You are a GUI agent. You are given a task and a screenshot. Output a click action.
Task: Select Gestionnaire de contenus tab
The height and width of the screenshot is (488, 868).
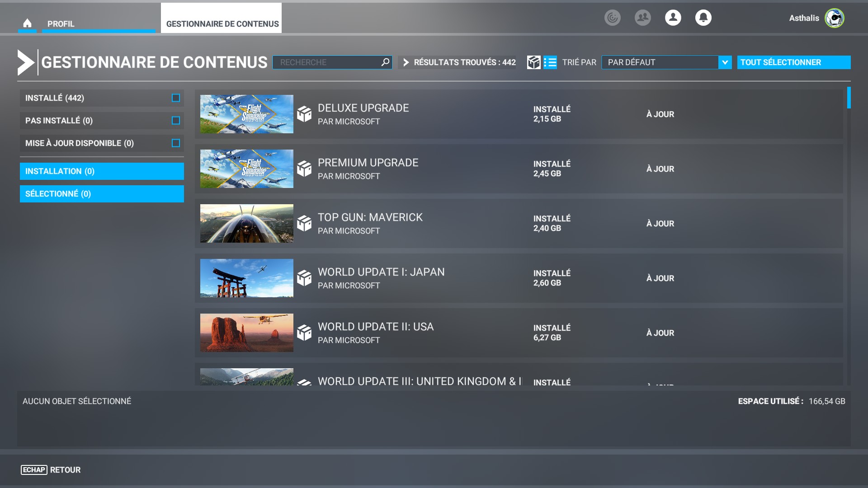pyautogui.click(x=222, y=24)
